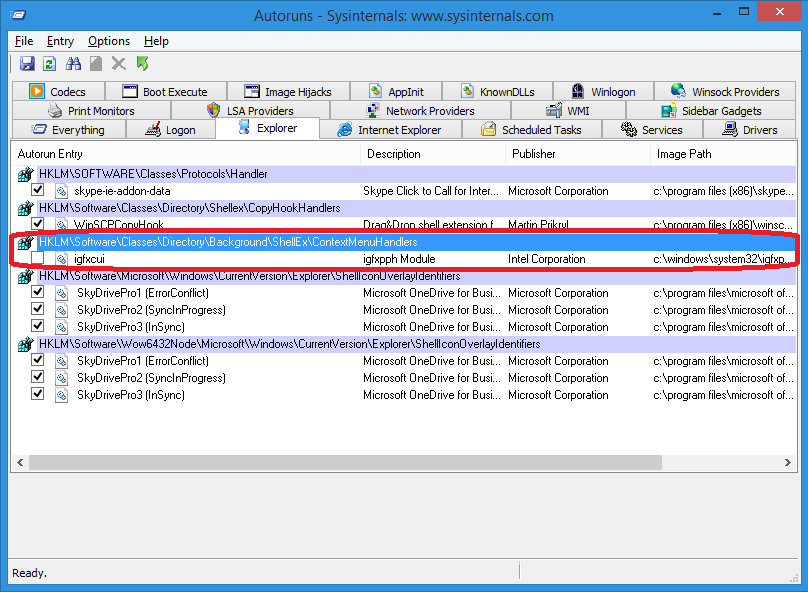Uncheck SkyDrivePro2 under the Wow6432Node key

[38, 377]
